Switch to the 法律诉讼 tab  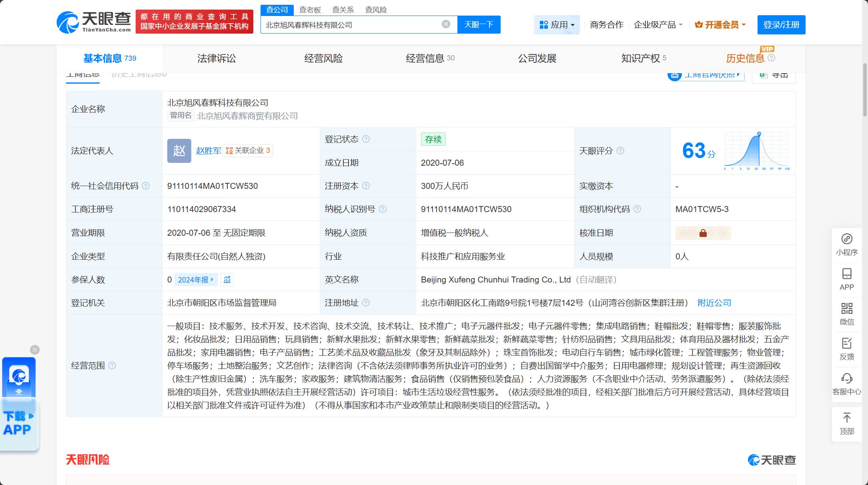[x=216, y=58]
